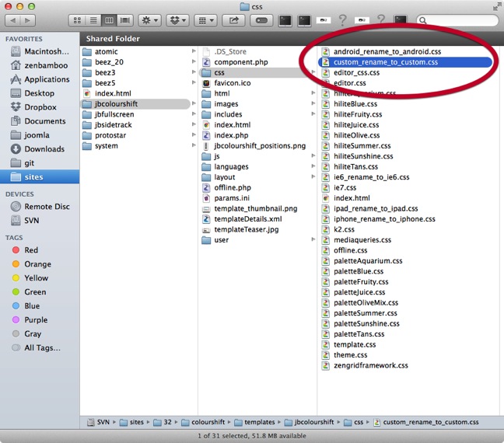Expand the jbcolourshift folder arrow

[x=194, y=103]
